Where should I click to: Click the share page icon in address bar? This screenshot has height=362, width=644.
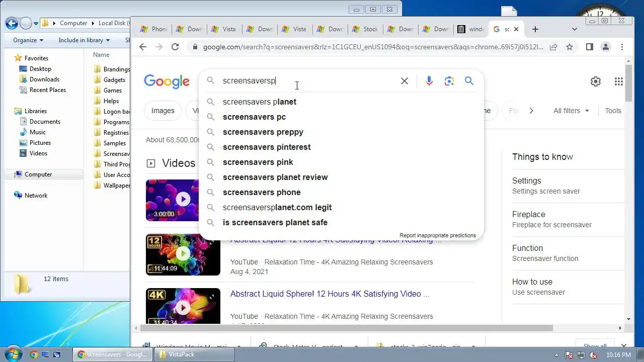(x=553, y=47)
